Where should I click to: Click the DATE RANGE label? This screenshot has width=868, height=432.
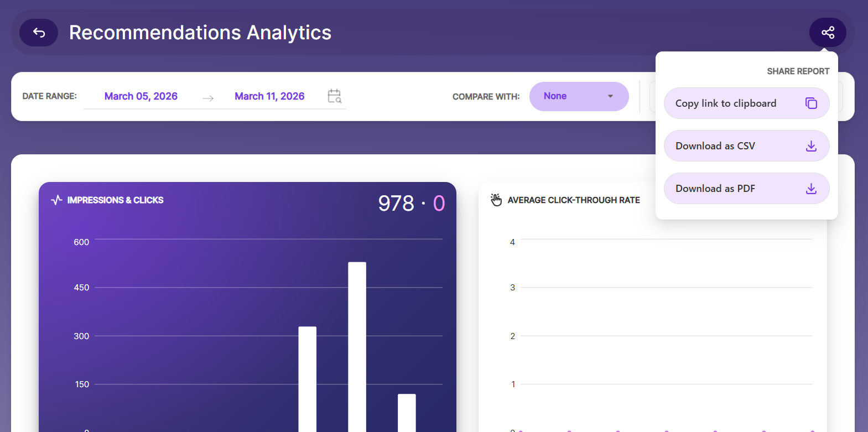[49, 96]
